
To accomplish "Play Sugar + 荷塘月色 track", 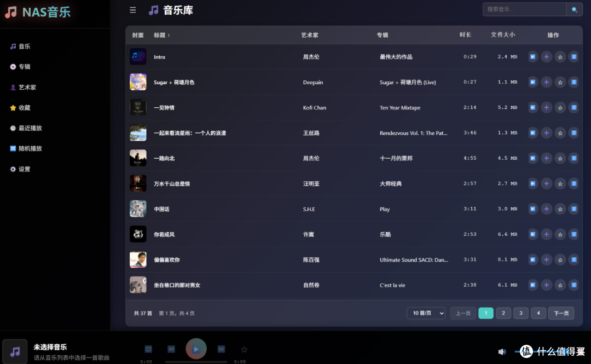I will 532,82.
